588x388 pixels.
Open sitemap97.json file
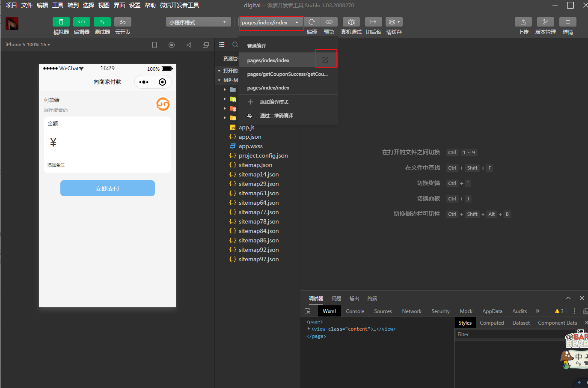tap(258, 259)
